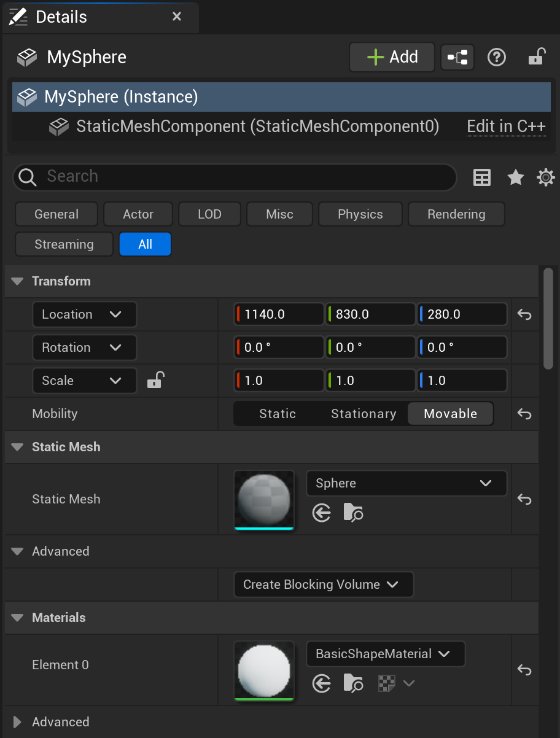Screen dimensions: 560x738
Task: Toggle the Scale ratio lock
Action: click(x=155, y=381)
